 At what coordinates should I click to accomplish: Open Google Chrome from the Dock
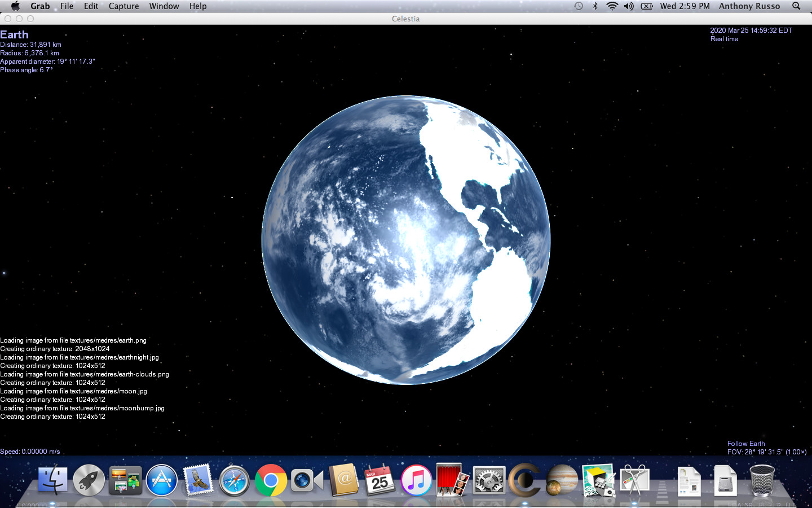point(270,480)
